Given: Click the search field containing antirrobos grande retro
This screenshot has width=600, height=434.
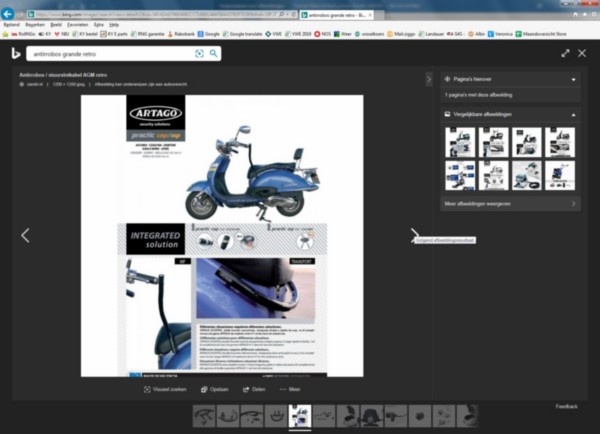Looking at the screenshot, I should (x=110, y=53).
